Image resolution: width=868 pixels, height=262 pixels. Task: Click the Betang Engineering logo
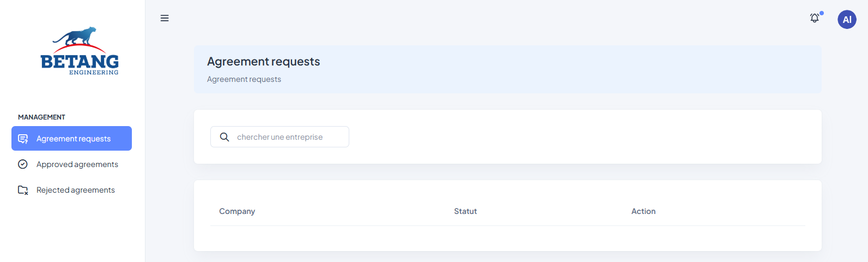[80, 51]
